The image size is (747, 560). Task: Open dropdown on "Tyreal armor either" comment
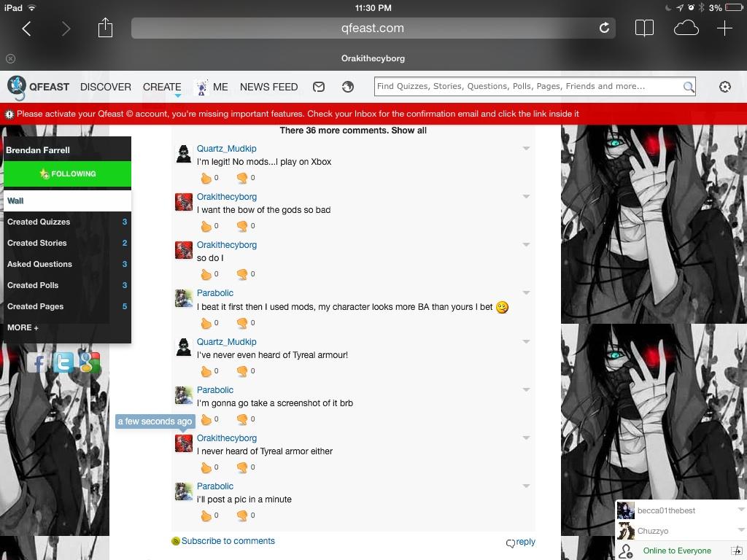click(526, 438)
